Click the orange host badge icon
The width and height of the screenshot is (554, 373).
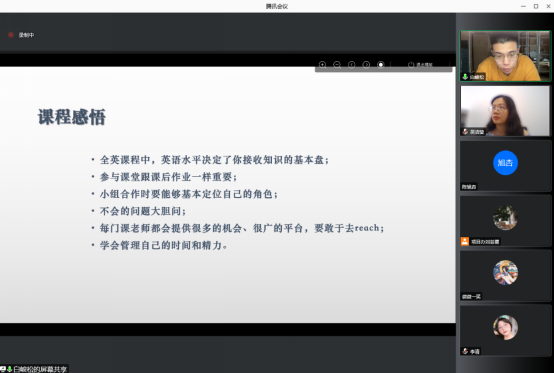(465, 241)
